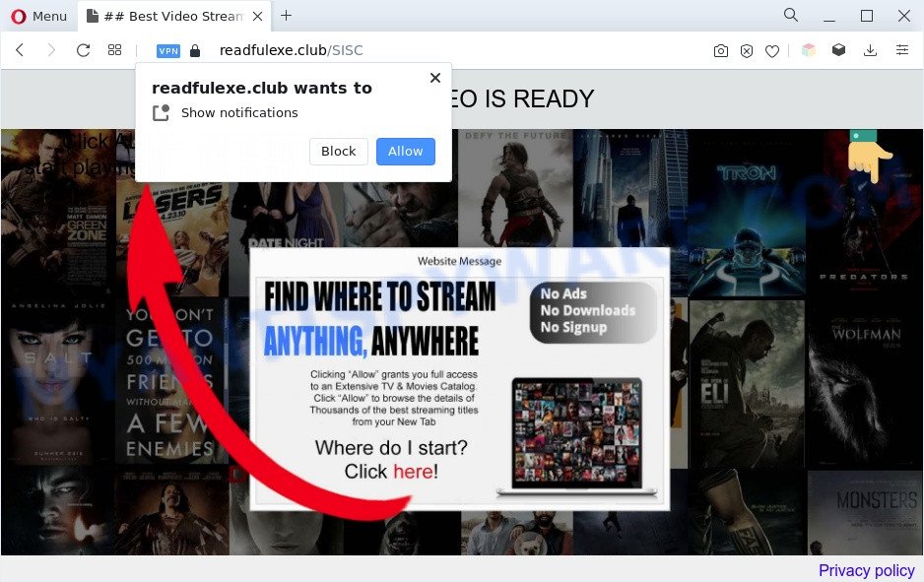Click the search tabs magnifier icon
Screen dimensions: 924x582
[x=791, y=16]
